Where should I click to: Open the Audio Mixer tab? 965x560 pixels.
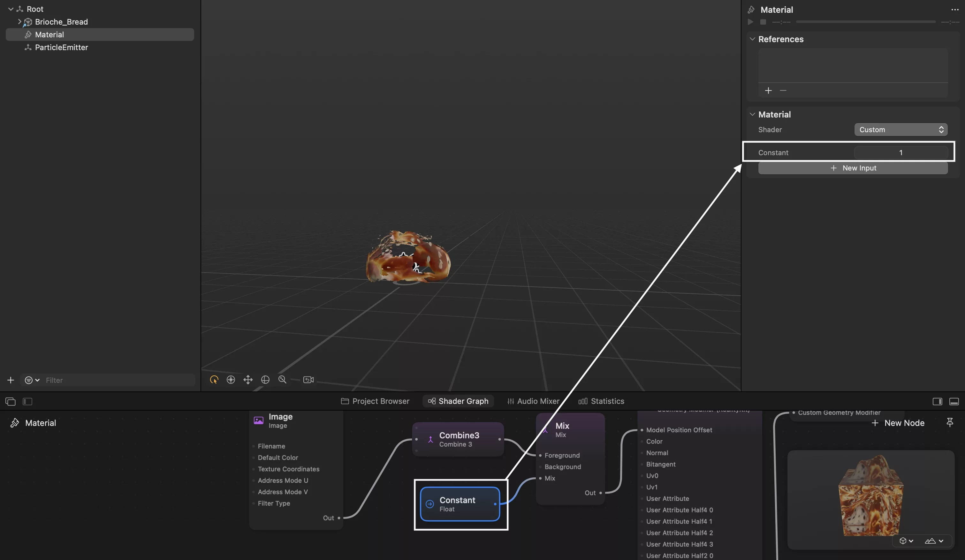tap(533, 401)
